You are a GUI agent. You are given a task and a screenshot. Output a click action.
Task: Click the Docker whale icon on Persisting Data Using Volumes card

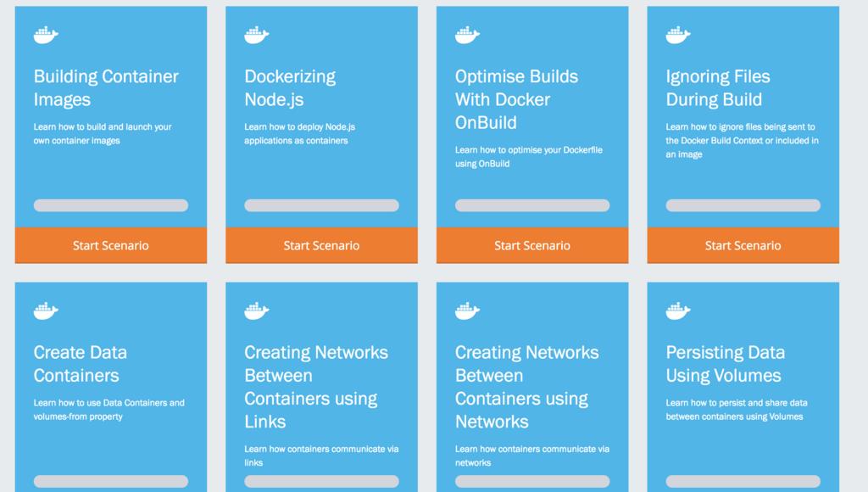(x=678, y=310)
